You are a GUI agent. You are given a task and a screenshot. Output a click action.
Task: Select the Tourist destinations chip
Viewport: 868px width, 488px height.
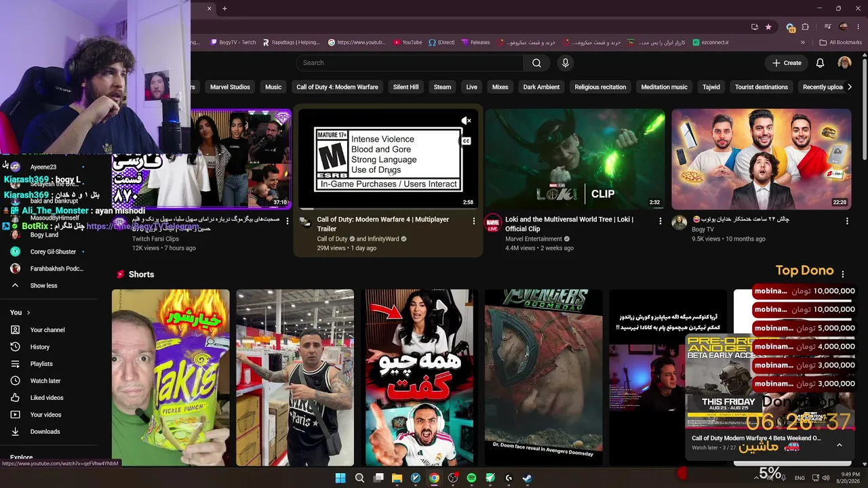(x=761, y=87)
